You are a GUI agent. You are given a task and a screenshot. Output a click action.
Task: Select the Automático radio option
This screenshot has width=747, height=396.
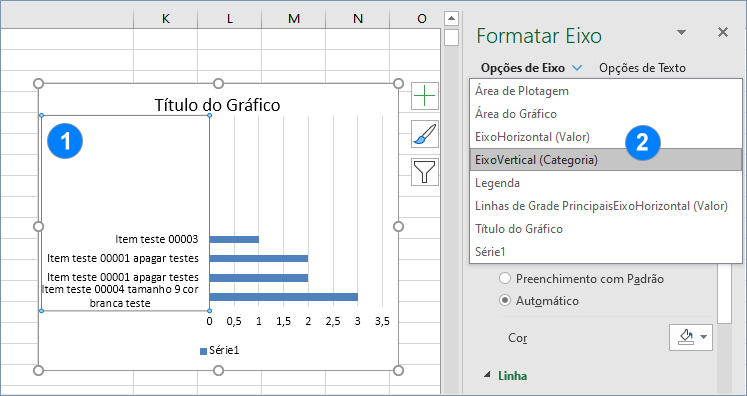pos(505,301)
